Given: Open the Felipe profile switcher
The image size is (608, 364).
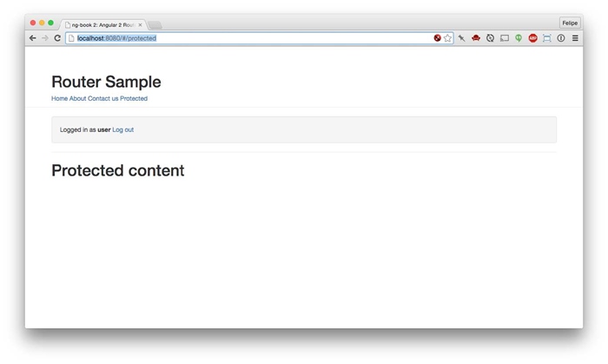Looking at the screenshot, I should pos(570,23).
